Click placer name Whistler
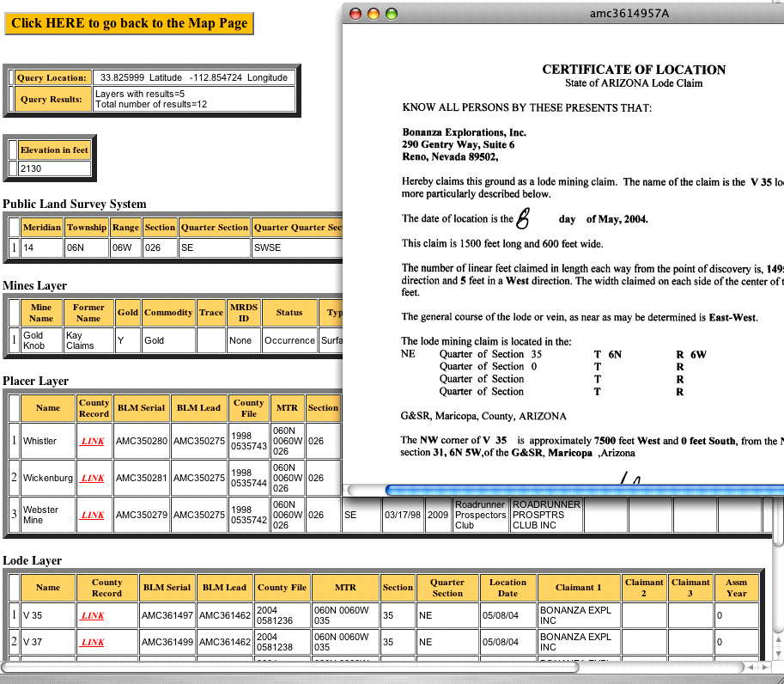784x684 pixels. pos(48,441)
